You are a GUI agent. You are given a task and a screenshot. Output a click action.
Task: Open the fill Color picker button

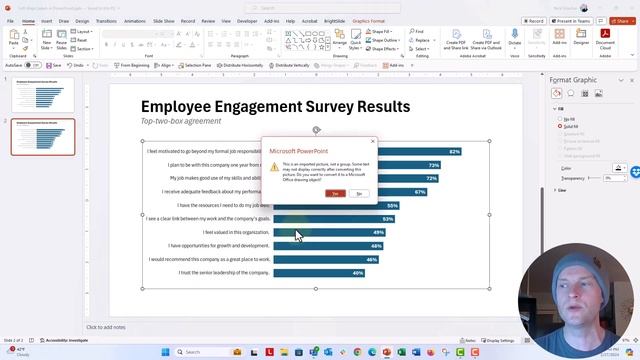620,168
